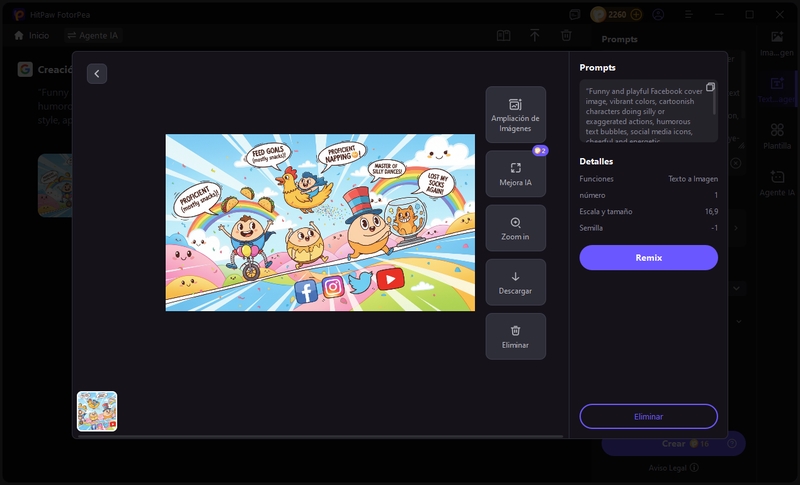The width and height of the screenshot is (800, 485).
Task: Switch to the Agente IA tab
Action: point(93,35)
